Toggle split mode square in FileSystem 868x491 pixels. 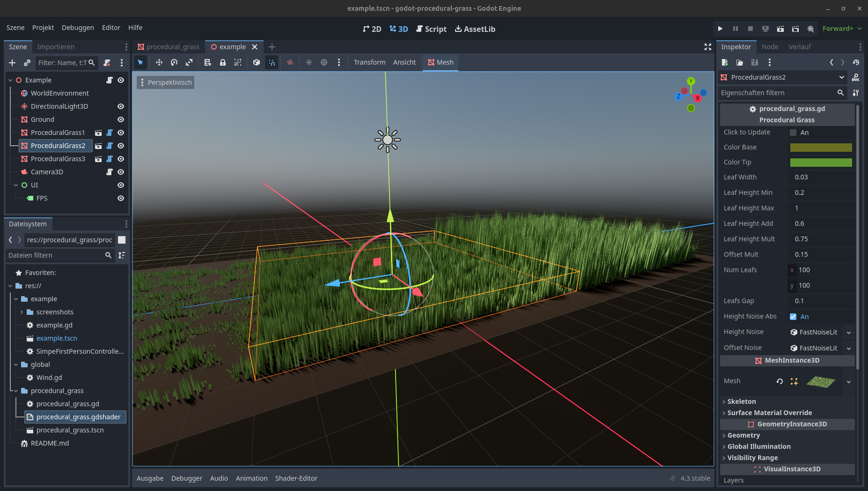[122, 240]
